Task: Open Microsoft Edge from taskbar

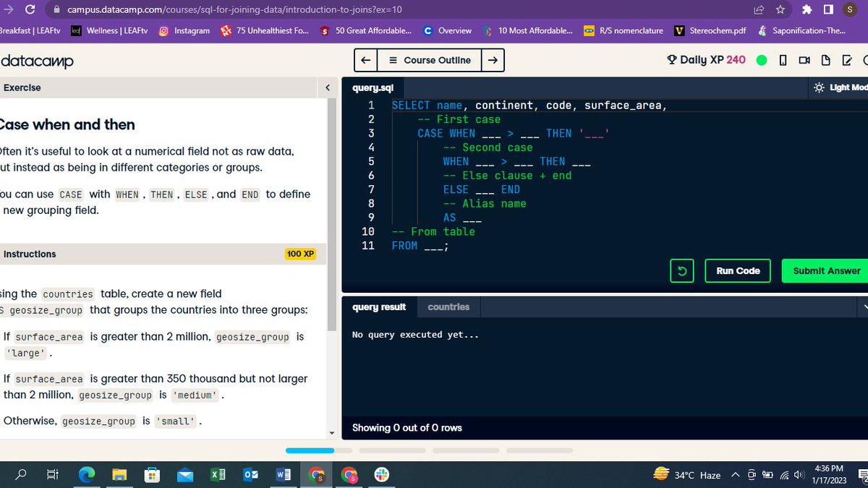Action: click(87, 475)
